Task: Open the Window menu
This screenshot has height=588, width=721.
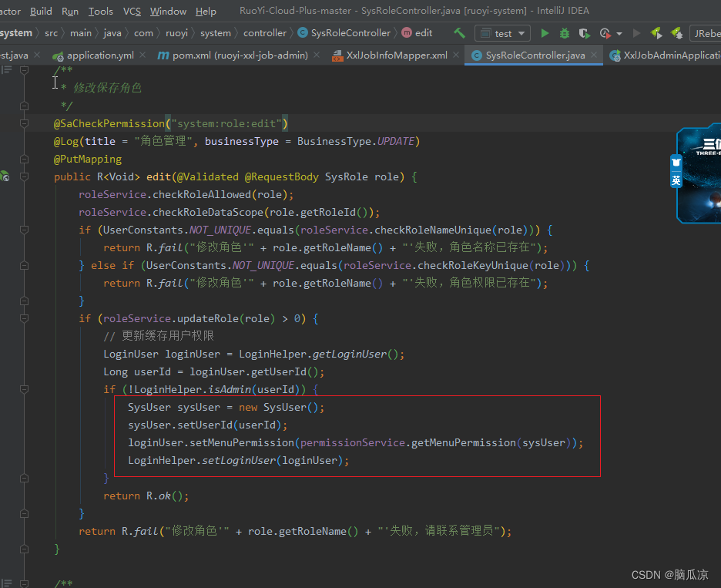Action: click(x=168, y=11)
